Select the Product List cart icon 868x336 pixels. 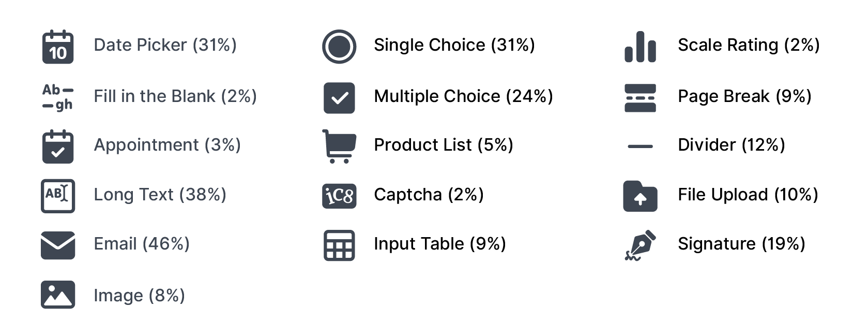click(x=339, y=147)
